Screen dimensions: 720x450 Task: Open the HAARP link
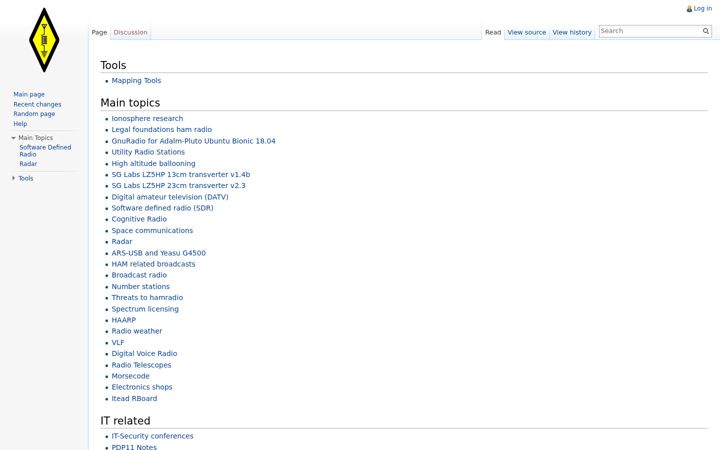click(x=124, y=320)
